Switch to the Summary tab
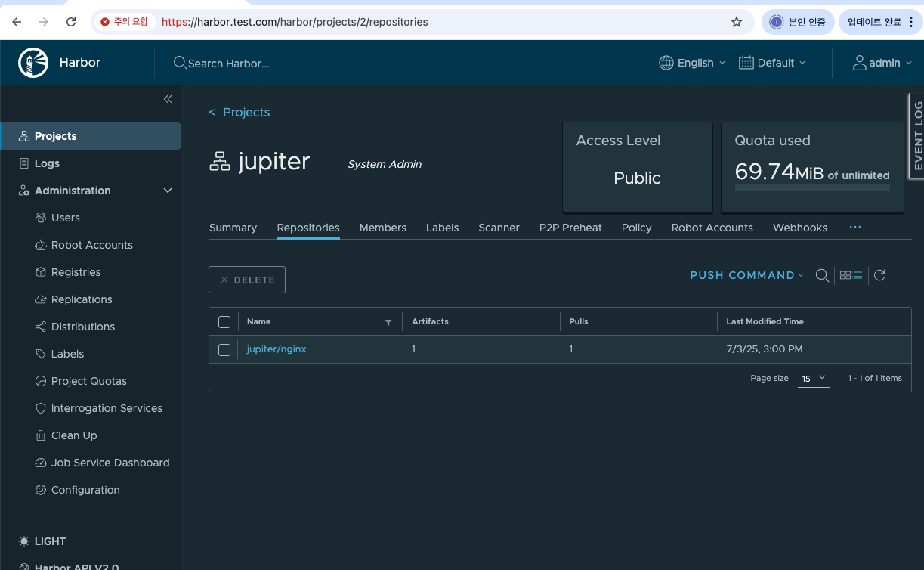The image size is (924, 570). point(233,228)
